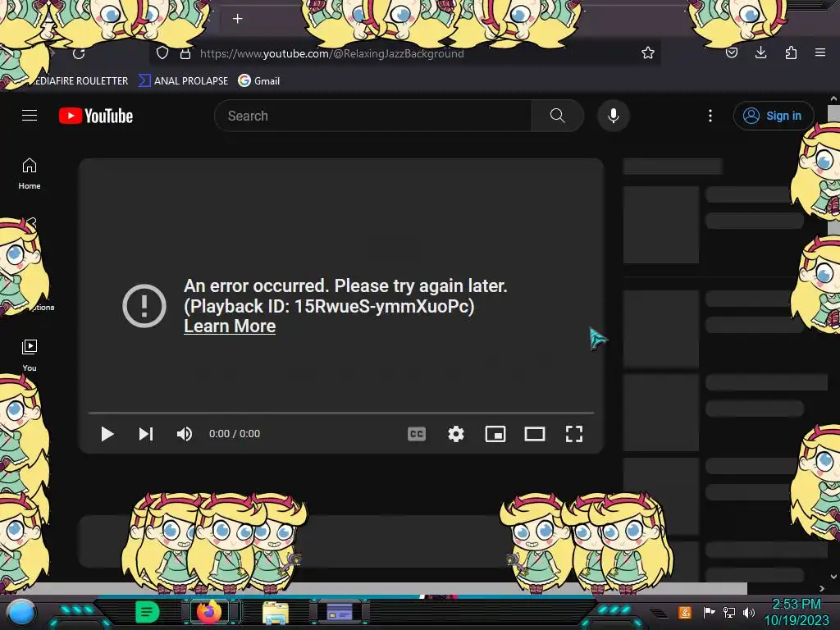
Task: Open the ANAL PROLAPSE bookmark
Action: 183,81
